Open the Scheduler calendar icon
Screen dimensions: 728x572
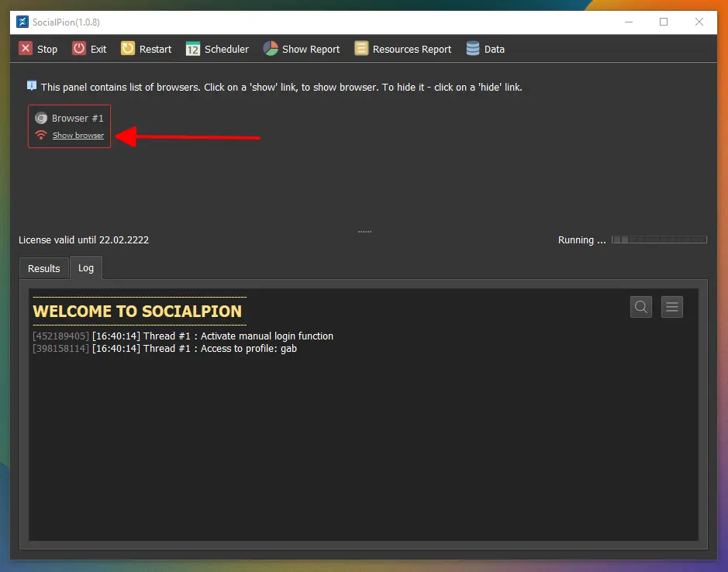tap(193, 49)
